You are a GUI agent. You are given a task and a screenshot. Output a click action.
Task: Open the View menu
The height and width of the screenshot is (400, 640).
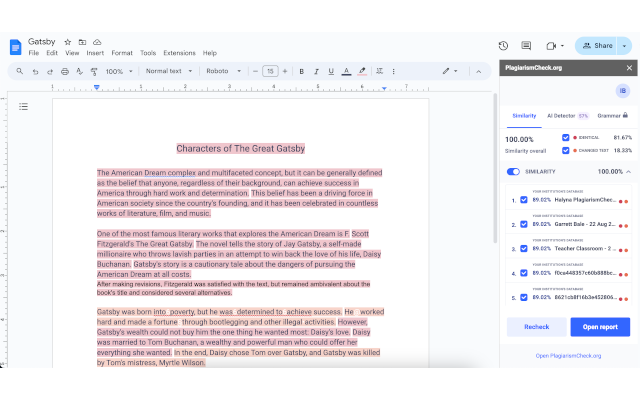(72, 53)
